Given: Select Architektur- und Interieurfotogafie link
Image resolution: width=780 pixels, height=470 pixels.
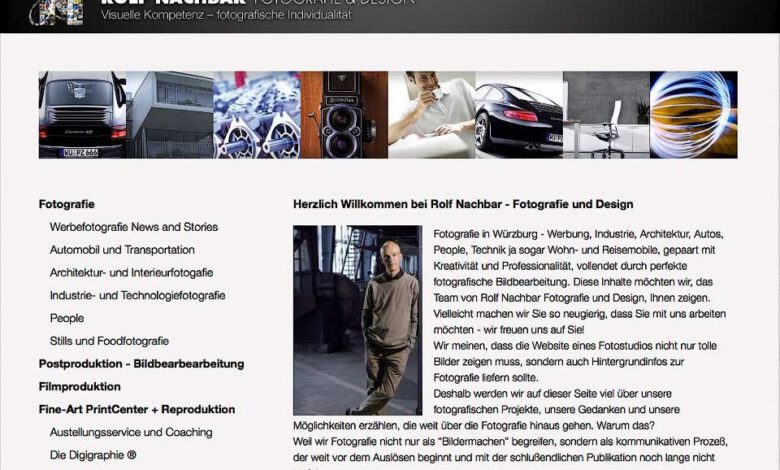Looking at the screenshot, I should pyautogui.click(x=131, y=273).
